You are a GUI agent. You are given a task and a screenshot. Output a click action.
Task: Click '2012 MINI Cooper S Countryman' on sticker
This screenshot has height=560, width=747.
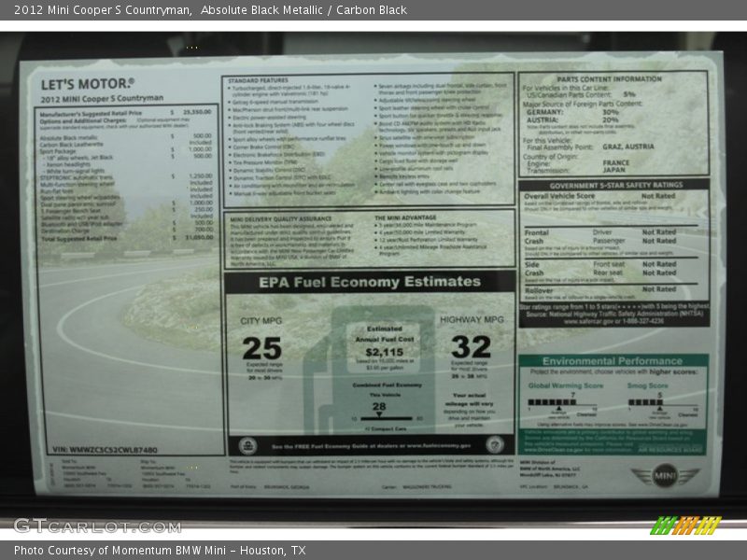(x=102, y=99)
